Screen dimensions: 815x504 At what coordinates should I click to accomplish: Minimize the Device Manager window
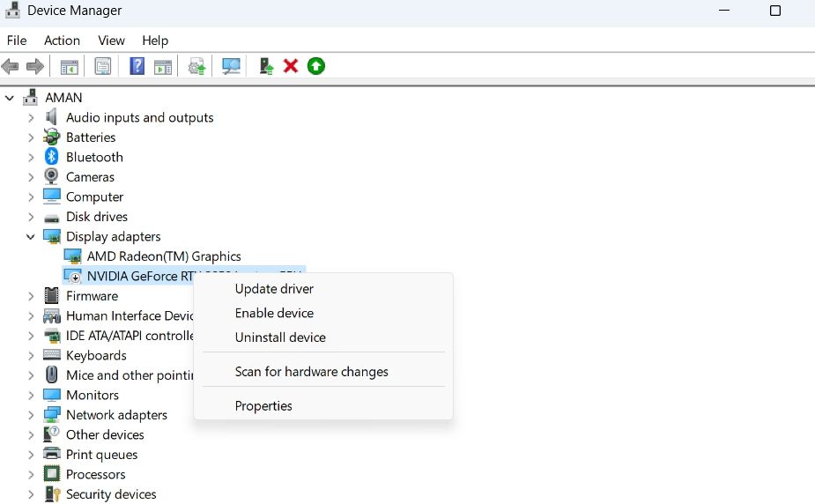coord(724,11)
